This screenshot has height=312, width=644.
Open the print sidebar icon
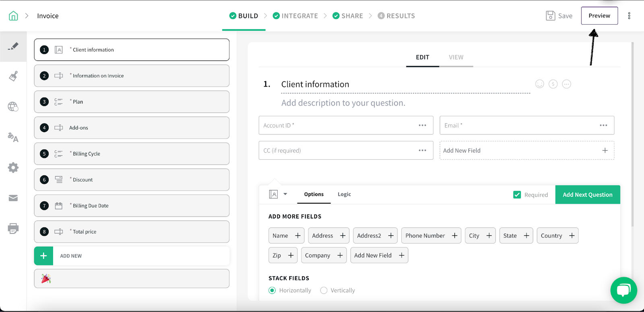tap(13, 229)
